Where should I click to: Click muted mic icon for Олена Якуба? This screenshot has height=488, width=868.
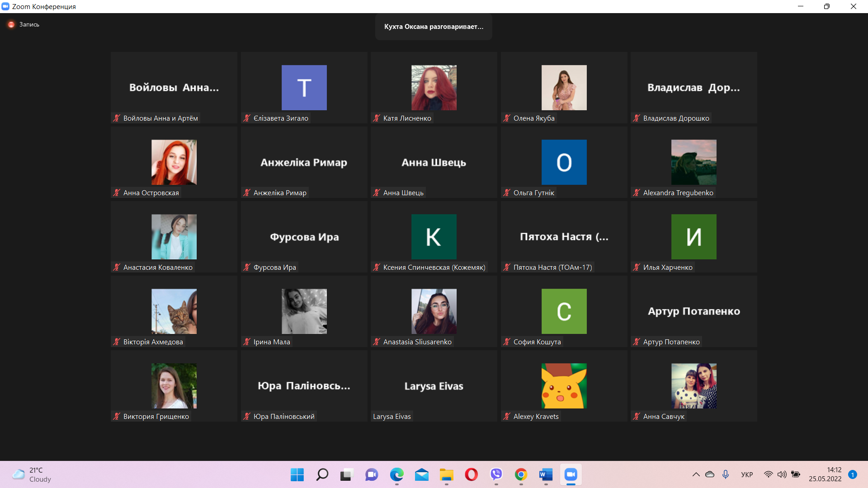point(507,118)
